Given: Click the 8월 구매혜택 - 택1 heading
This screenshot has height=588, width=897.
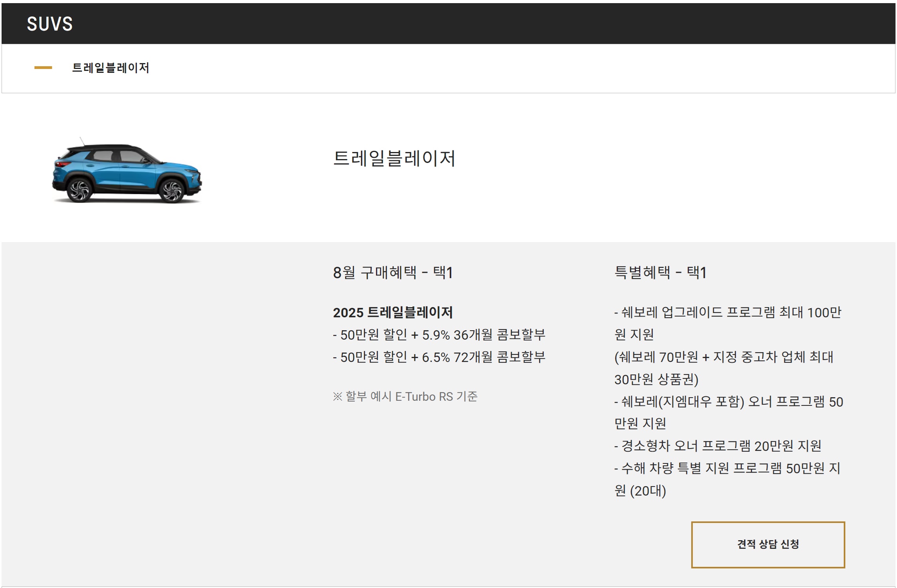Looking at the screenshot, I should coord(393,273).
